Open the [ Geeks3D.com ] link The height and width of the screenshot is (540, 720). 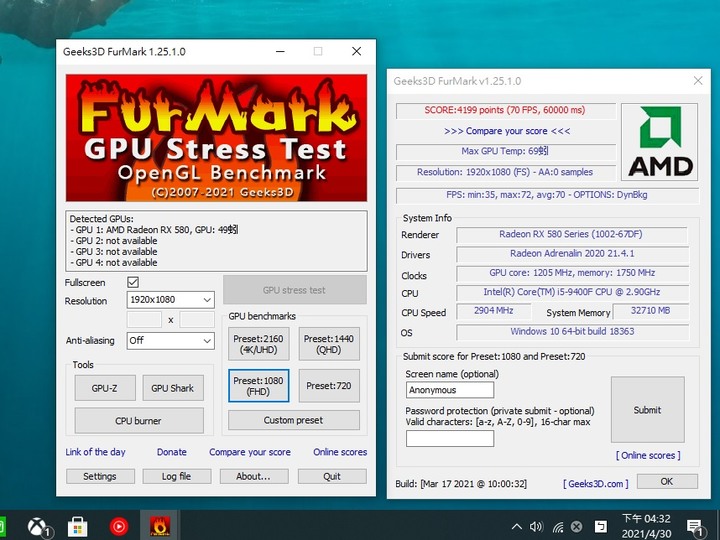pos(596,484)
